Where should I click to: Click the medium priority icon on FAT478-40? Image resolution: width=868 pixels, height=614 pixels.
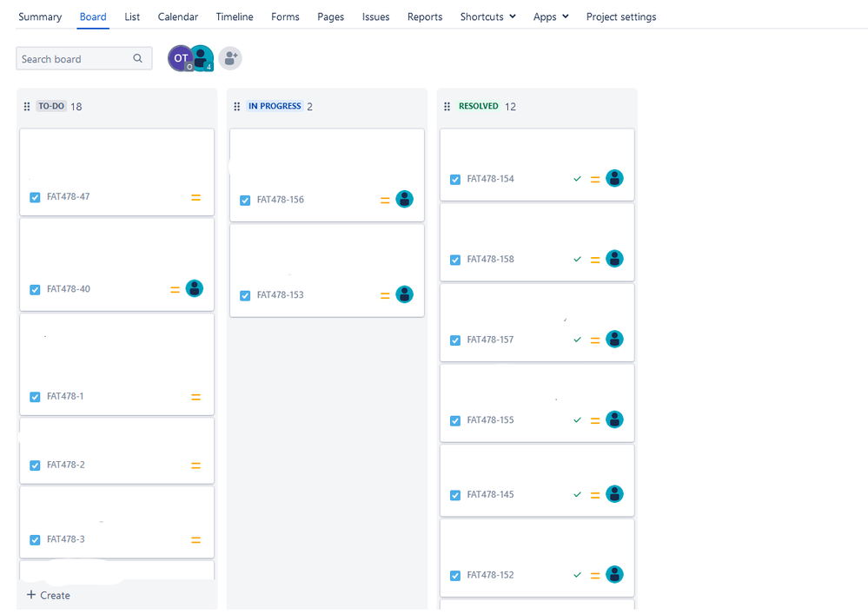pos(175,290)
